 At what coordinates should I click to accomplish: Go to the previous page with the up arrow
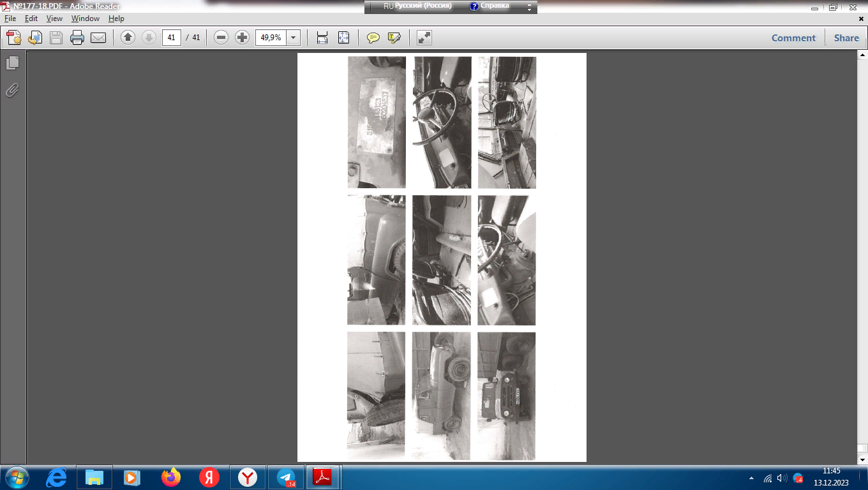[x=128, y=38]
